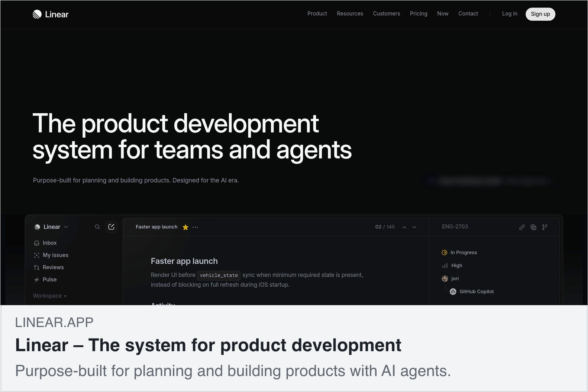This screenshot has height=392, width=588.
Task: Click the copy issue ID icon
Action: [x=533, y=227]
